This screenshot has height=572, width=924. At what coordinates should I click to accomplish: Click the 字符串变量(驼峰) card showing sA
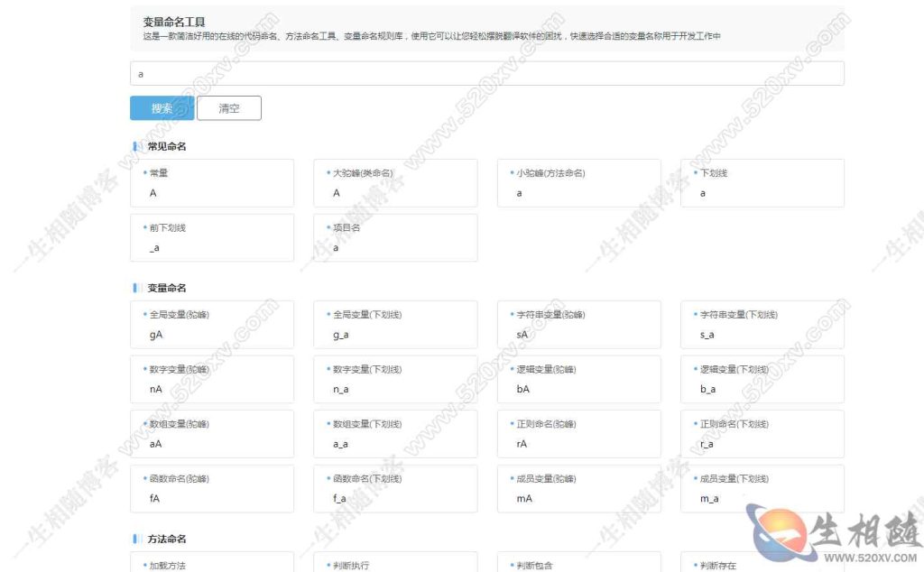pos(578,324)
